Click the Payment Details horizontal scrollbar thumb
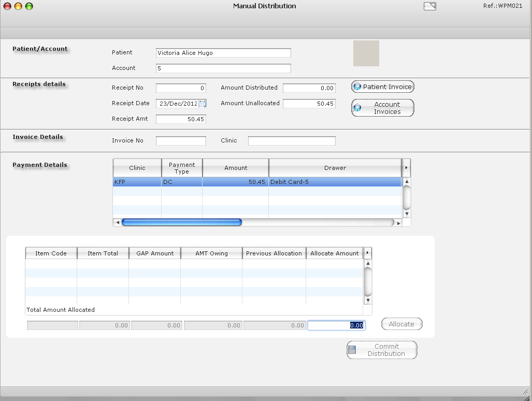532x401 pixels. [181, 222]
